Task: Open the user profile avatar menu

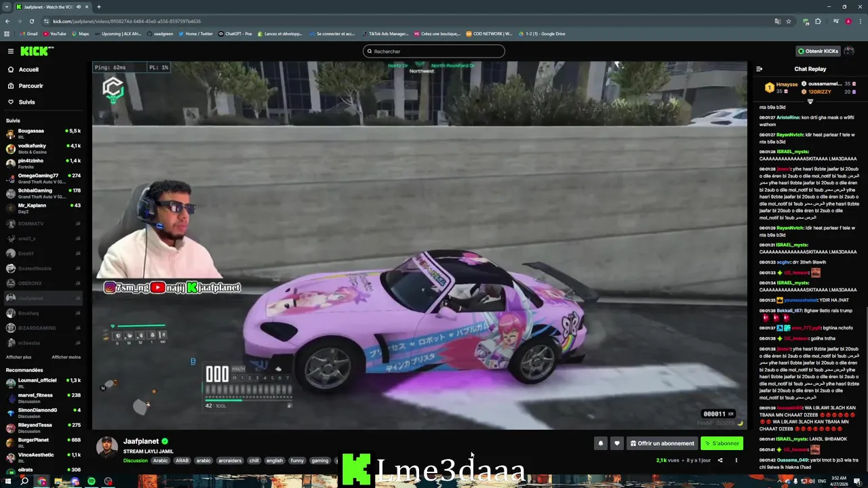Action: pyautogui.click(x=849, y=51)
